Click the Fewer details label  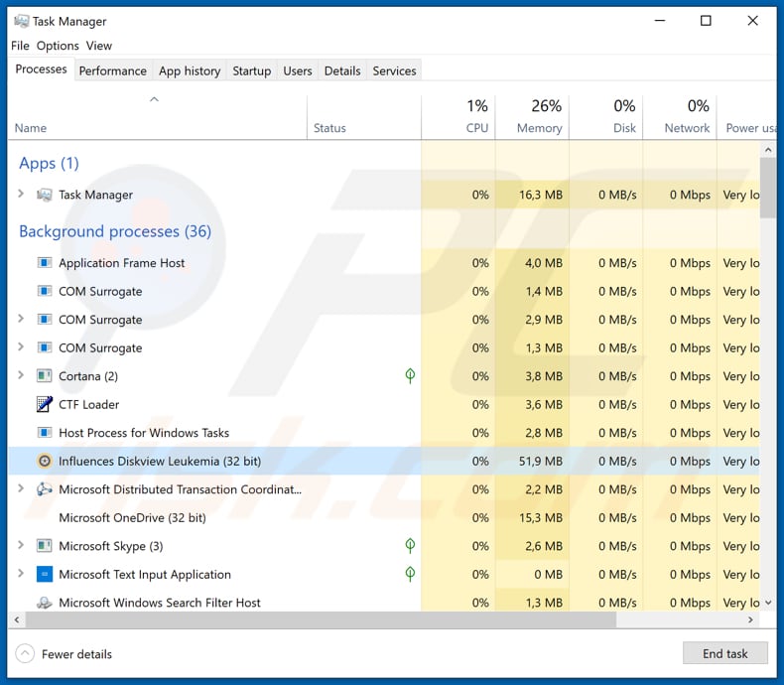tap(76, 654)
